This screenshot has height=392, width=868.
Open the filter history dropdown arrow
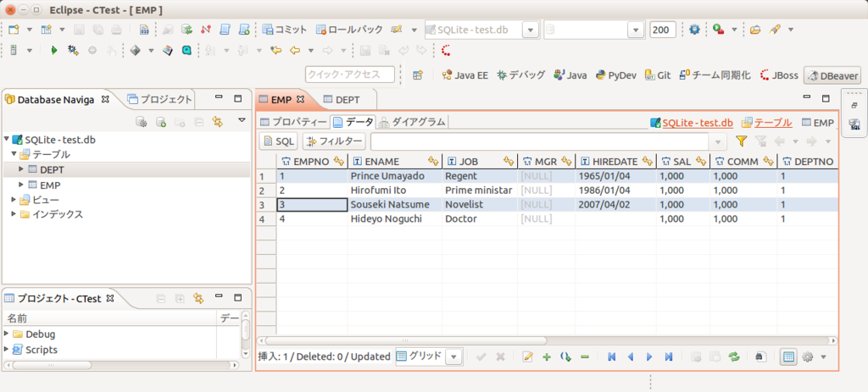coord(719,141)
